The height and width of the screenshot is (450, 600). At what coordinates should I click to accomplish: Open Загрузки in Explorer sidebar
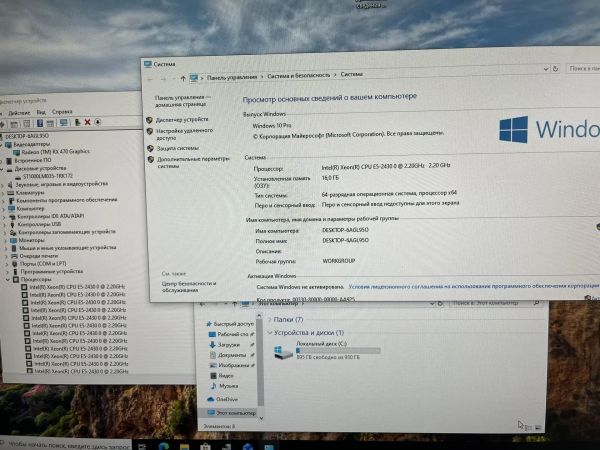pos(225,345)
